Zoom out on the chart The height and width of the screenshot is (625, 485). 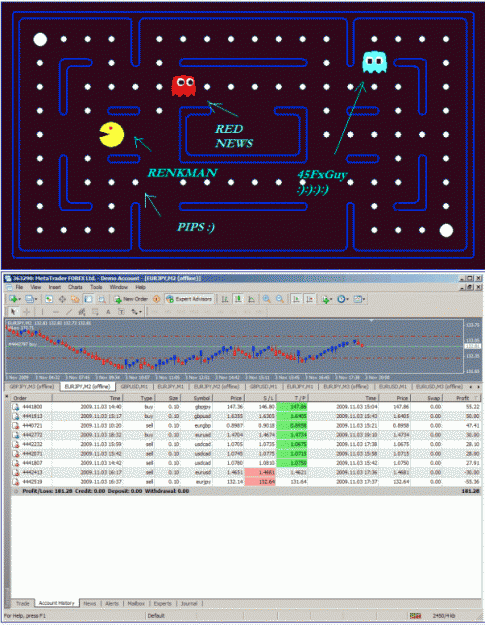coord(280,299)
